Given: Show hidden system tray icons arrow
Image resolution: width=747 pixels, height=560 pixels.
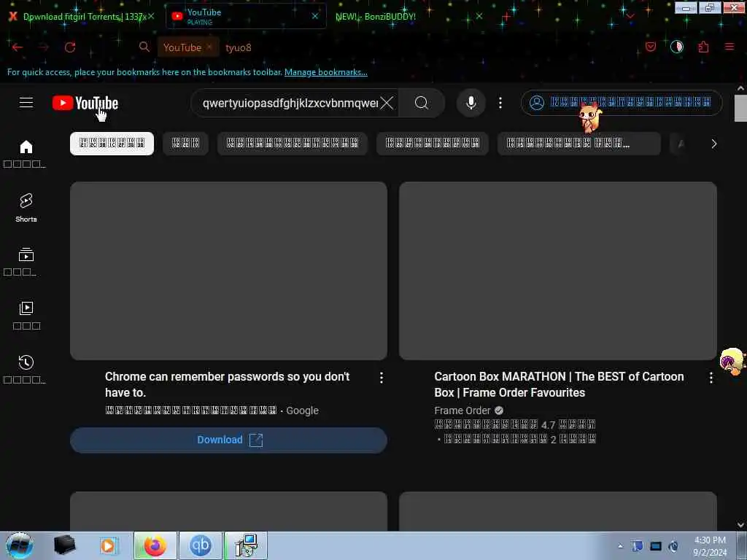Looking at the screenshot, I should (620, 546).
